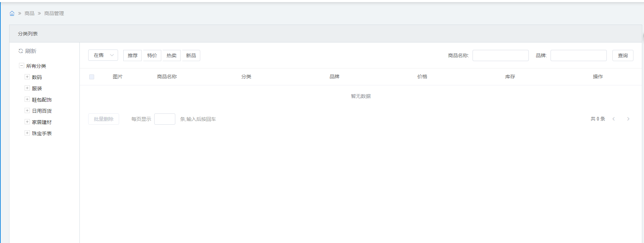Click the home icon in breadcrumb

12,13
